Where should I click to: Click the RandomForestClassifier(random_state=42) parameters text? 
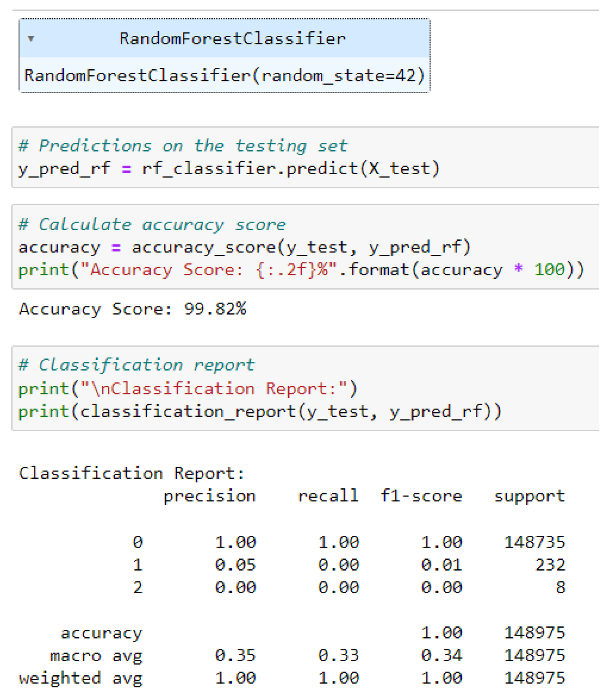point(224,75)
